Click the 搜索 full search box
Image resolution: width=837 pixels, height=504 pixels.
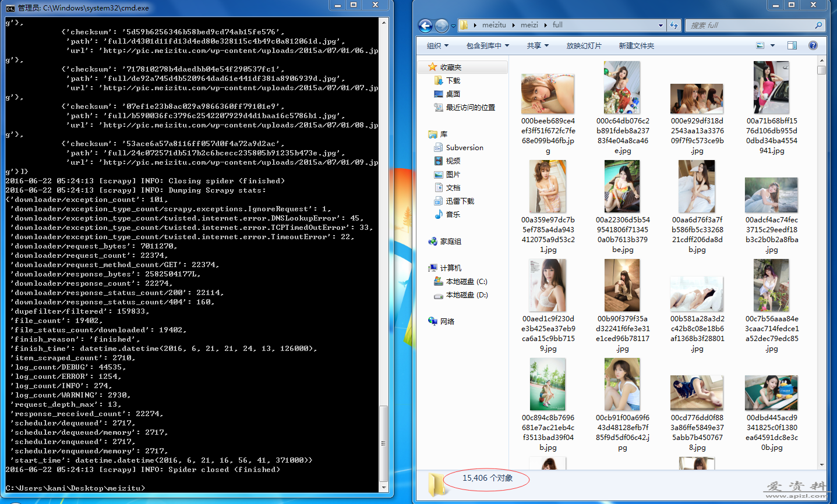click(751, 25)
